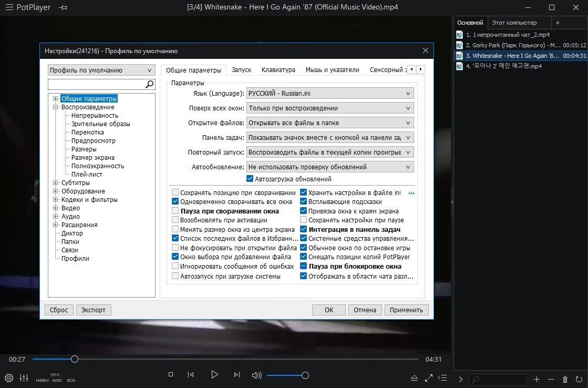The width and height of the screenshot is (588, 388).
Task: Collapse playlist with the right chevron icon
Action: 460,380
